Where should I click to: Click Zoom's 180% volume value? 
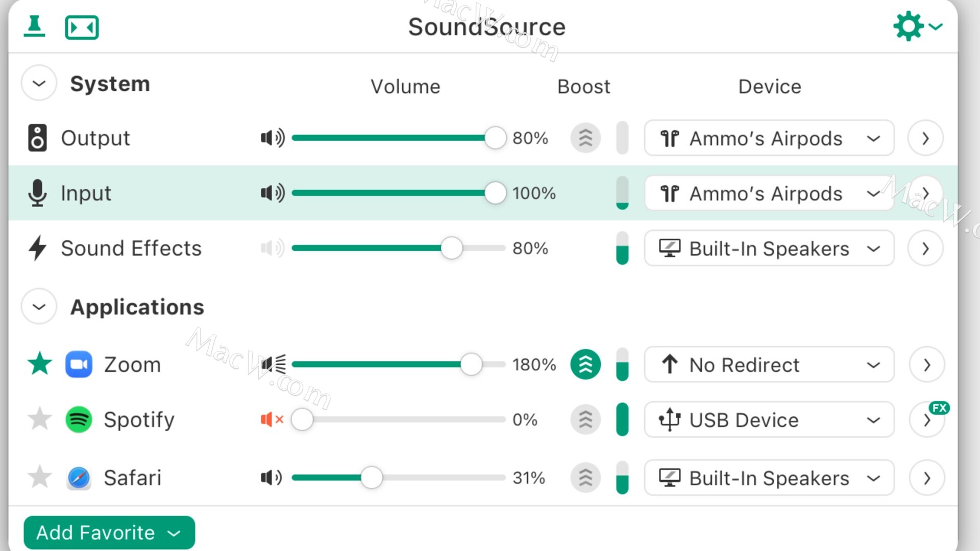point(534,364)
